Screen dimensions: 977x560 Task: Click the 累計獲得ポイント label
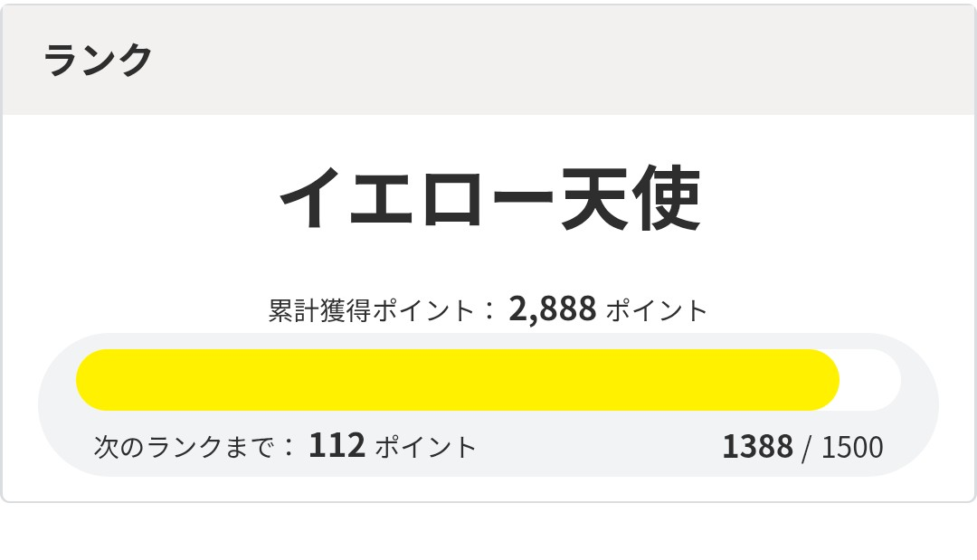371,310
